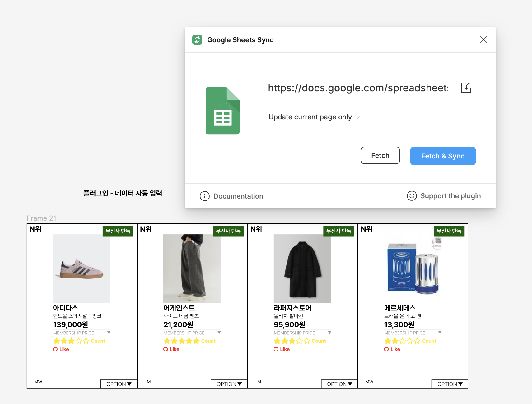Open the OPTION dropdown on the 메르세데스 card
This screenshot has height=404, width=532.
[x=450, y=384]
